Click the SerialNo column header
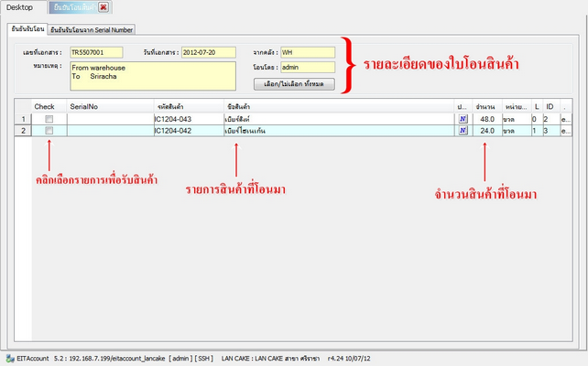 [x=111, y=107]
